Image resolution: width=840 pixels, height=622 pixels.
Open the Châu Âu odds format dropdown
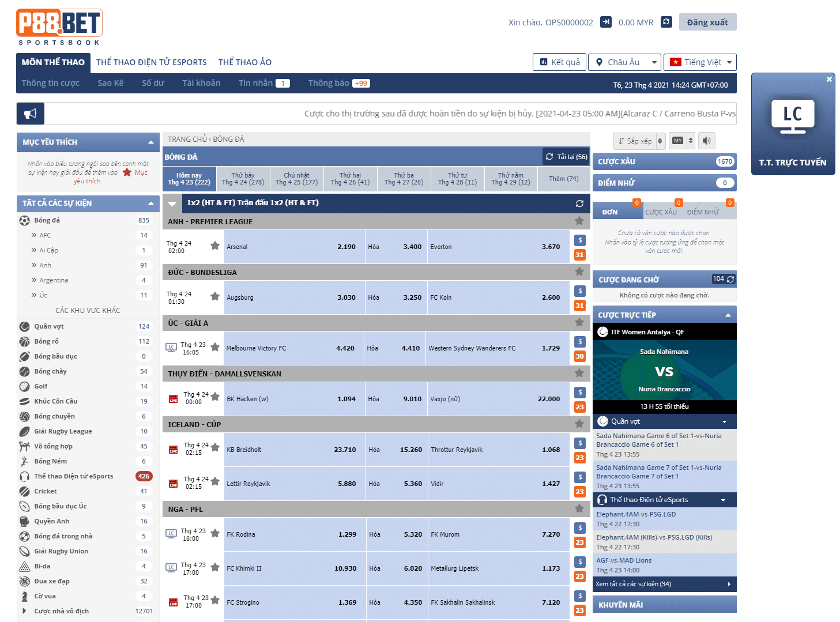[x=624, y=62]
